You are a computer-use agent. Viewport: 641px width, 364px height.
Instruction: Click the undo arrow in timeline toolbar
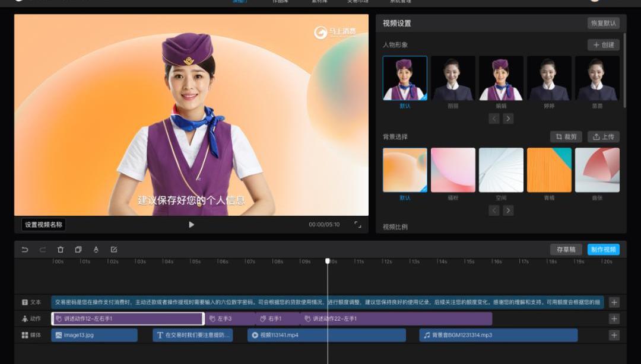pyautogui.click(x=25, y=250)
